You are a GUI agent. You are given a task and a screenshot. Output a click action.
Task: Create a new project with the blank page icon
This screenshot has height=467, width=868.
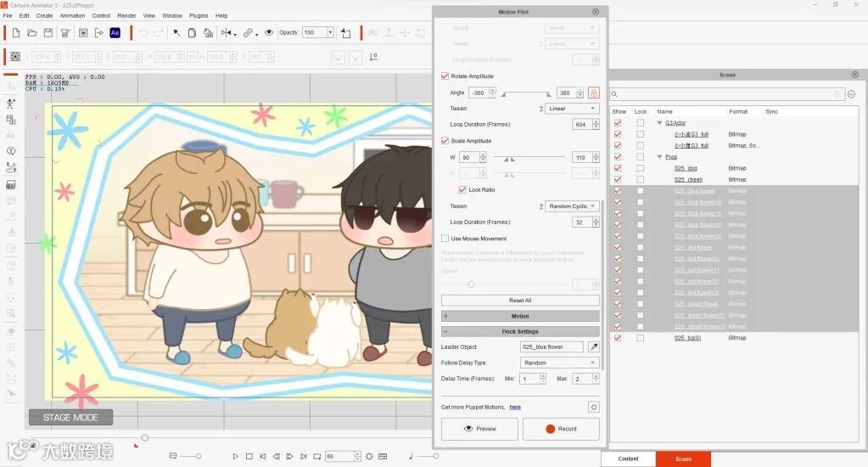(x=16, y=33)
